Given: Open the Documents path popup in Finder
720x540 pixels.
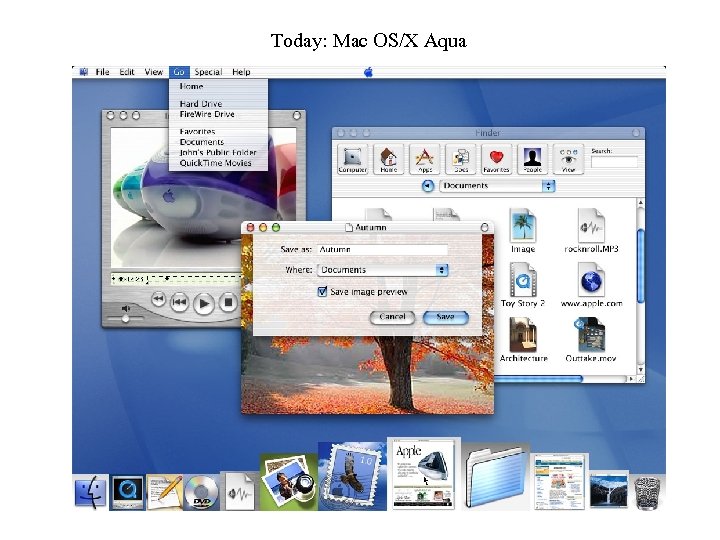Looking at the screenshot, I should click(497, 186).
